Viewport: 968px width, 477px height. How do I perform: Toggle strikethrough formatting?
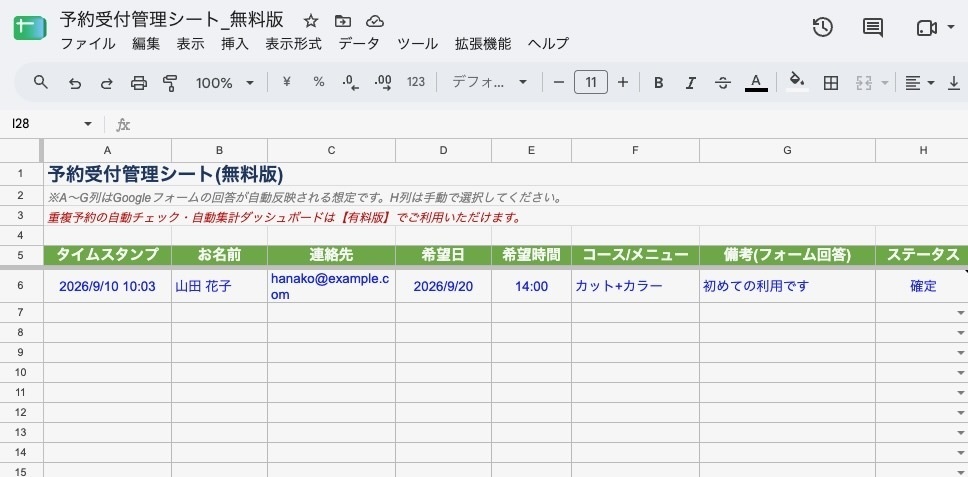[723, 83]
